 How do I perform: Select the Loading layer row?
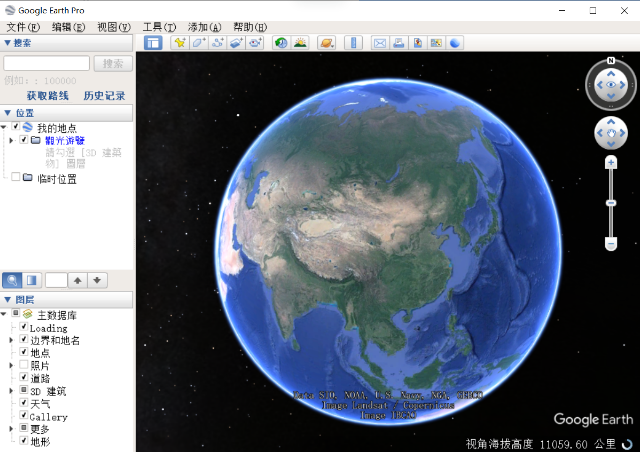[x=49, y=328]
